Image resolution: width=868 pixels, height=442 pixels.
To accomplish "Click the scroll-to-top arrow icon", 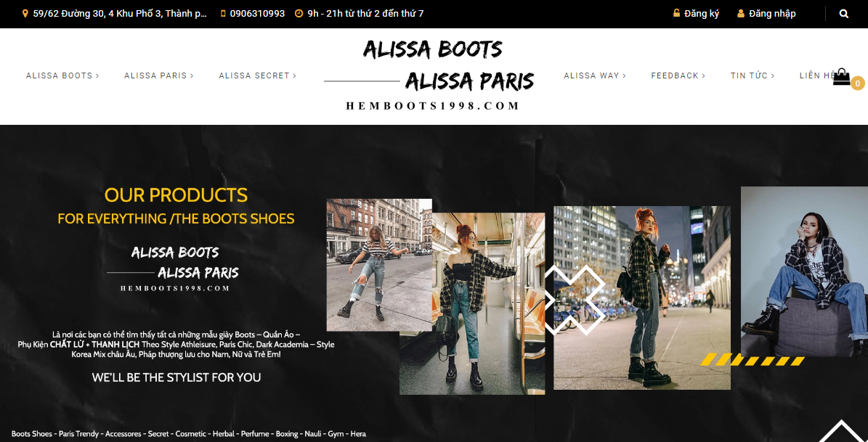I will coord(841,432).
